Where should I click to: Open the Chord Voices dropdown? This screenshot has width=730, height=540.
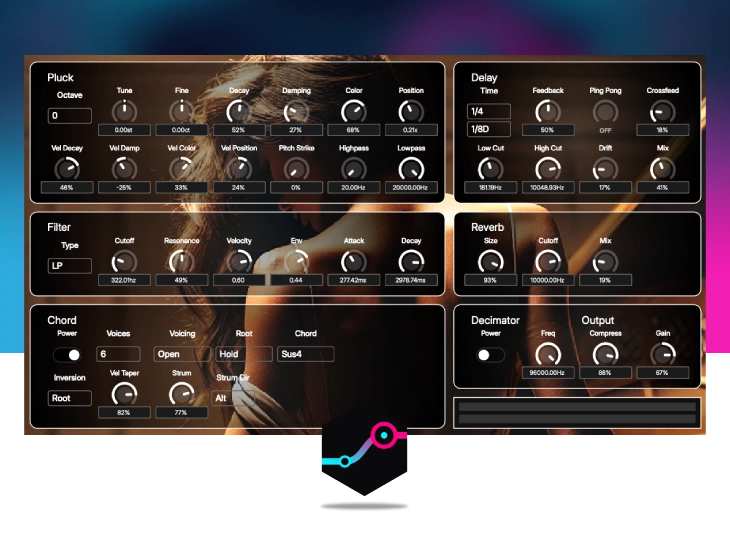118,354
